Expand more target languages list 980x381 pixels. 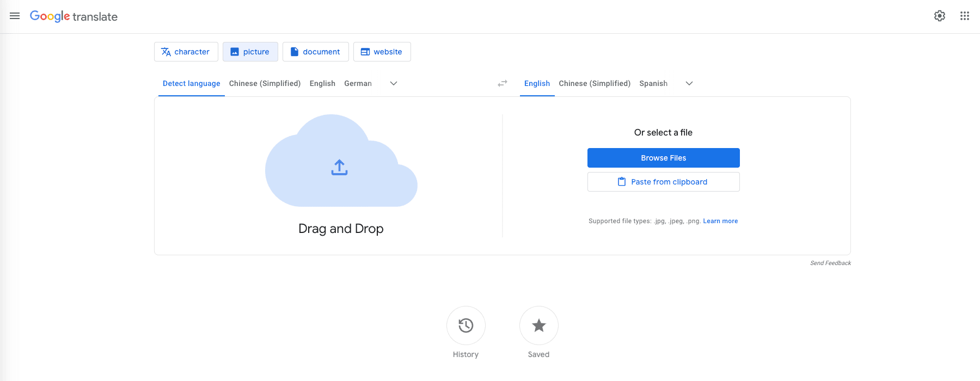[689, 83]
